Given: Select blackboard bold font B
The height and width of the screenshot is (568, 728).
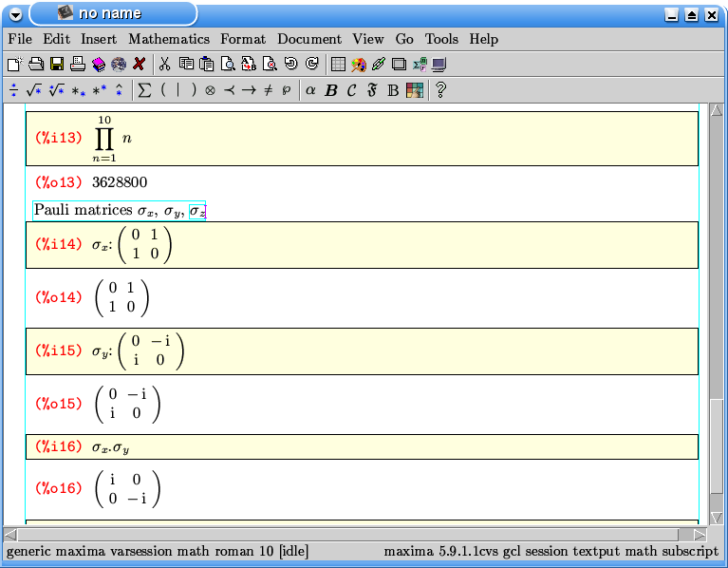Looking at the screenshot, I should (x=393, y=90).
